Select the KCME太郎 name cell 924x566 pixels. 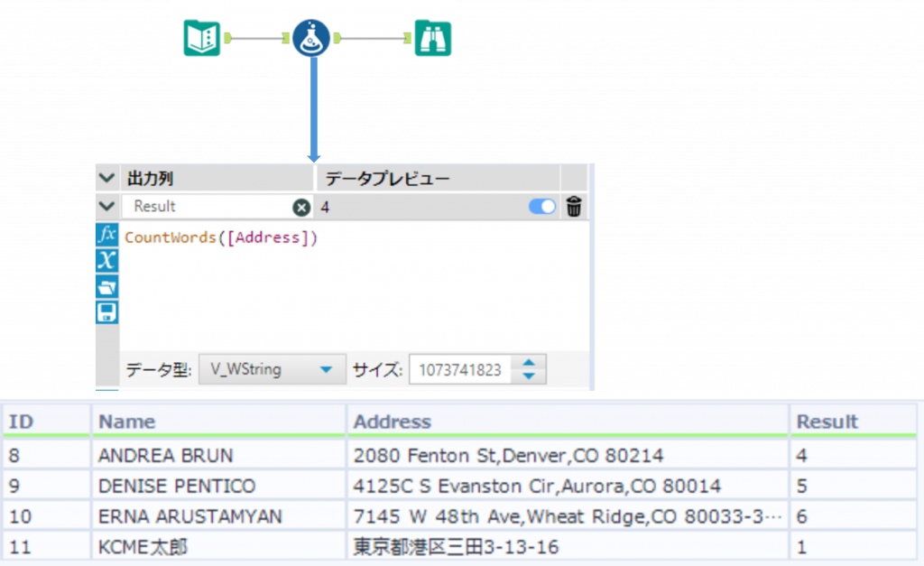[143, 547]
